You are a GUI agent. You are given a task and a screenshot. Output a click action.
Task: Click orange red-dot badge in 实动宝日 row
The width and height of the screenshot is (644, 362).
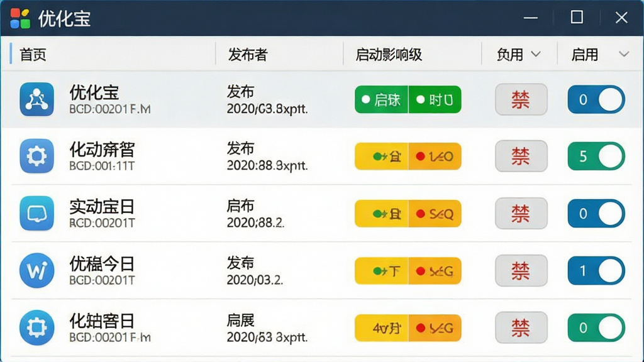point(435,214)
